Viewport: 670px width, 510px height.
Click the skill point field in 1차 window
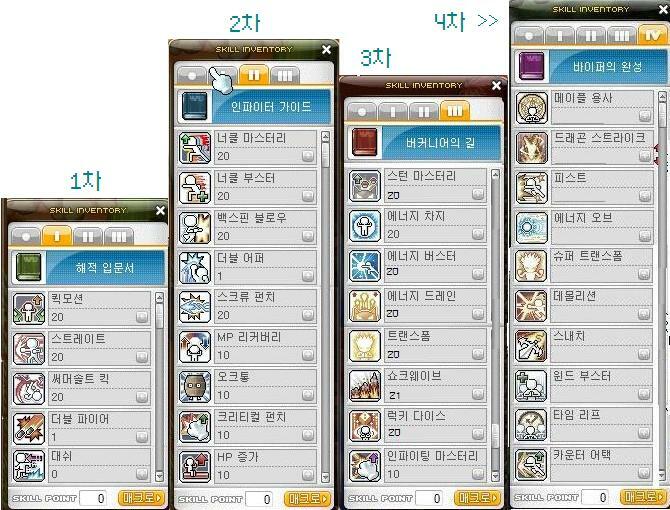coord(93,498)
